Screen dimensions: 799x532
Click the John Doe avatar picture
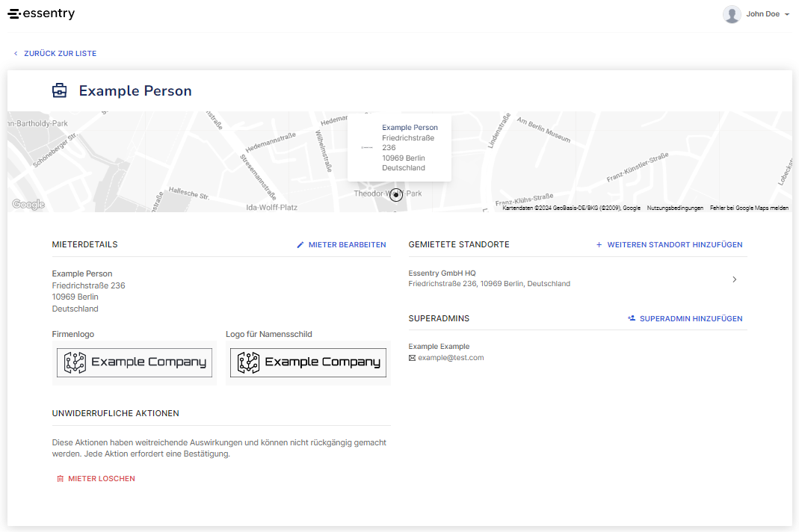pos(732,14)
